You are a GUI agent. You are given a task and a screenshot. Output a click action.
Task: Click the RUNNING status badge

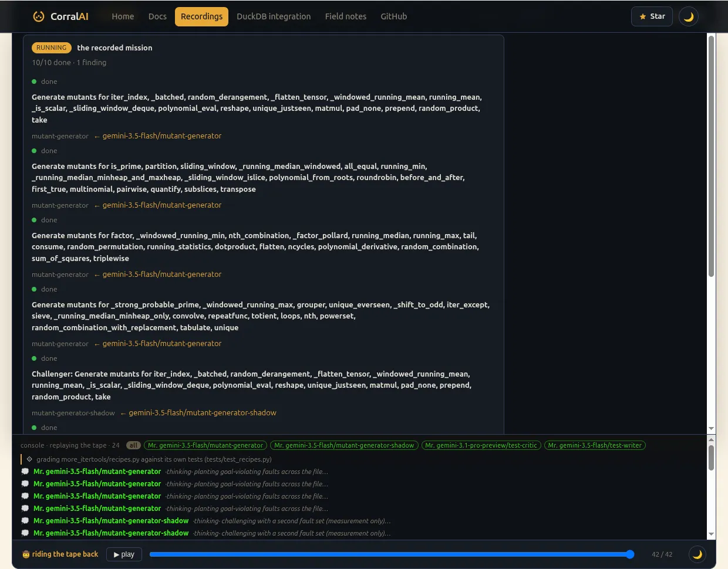[x=52, y=48]
